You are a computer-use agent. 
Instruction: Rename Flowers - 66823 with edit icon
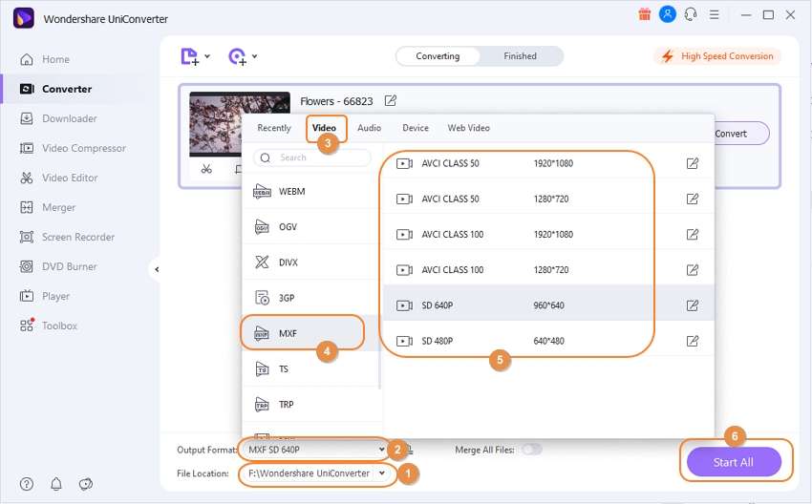391,100
